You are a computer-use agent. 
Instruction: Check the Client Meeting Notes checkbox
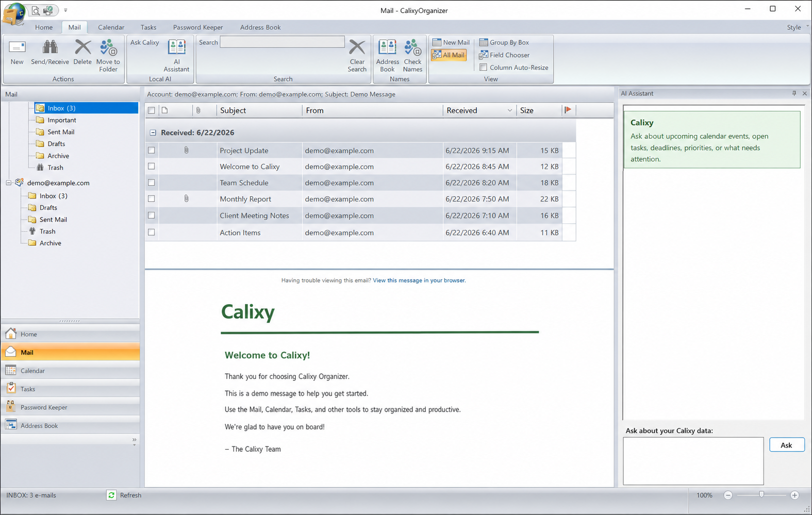tap(151, 215)
